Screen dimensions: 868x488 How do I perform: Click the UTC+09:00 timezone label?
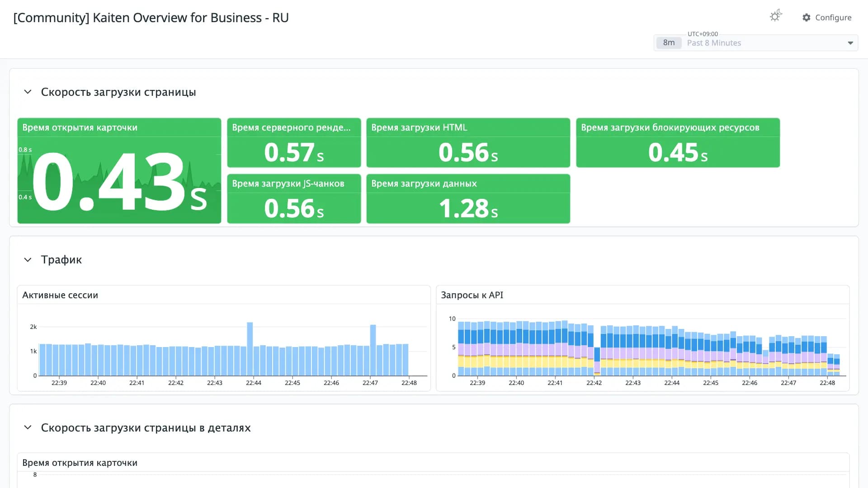pyautogui.click(x=703, y=34)
